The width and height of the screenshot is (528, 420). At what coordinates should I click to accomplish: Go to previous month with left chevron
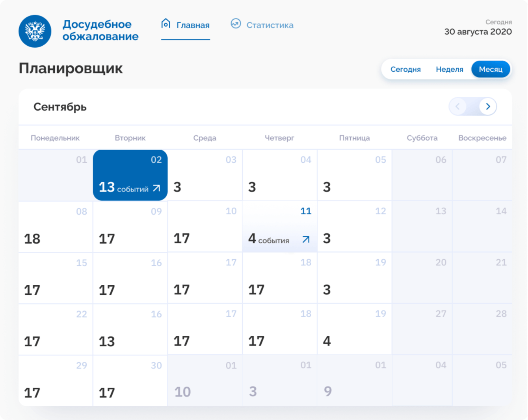coord(457,106)
